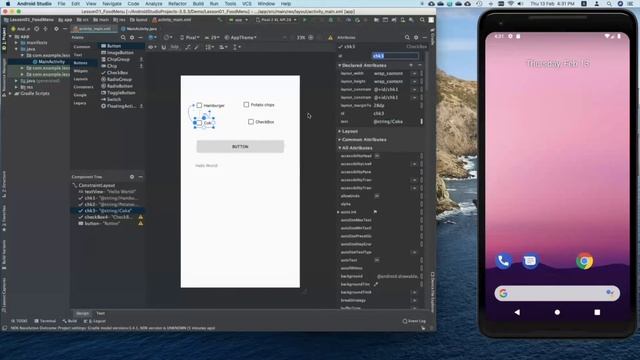Open the Pixel device dropdown

pos(190,38)
